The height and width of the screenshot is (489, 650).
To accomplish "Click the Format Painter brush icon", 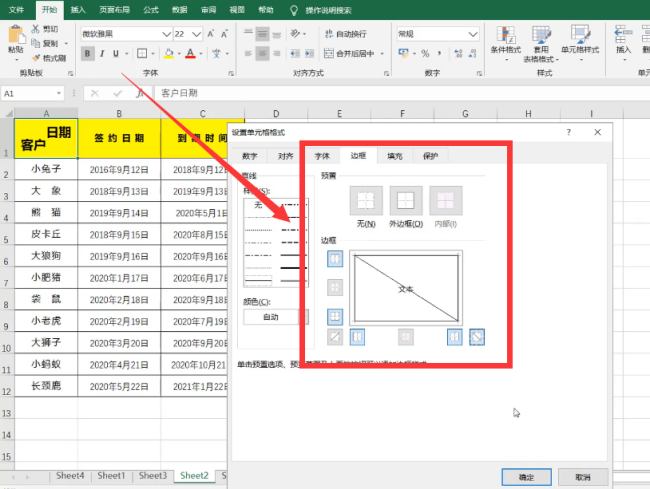I will tap(36, 58).
